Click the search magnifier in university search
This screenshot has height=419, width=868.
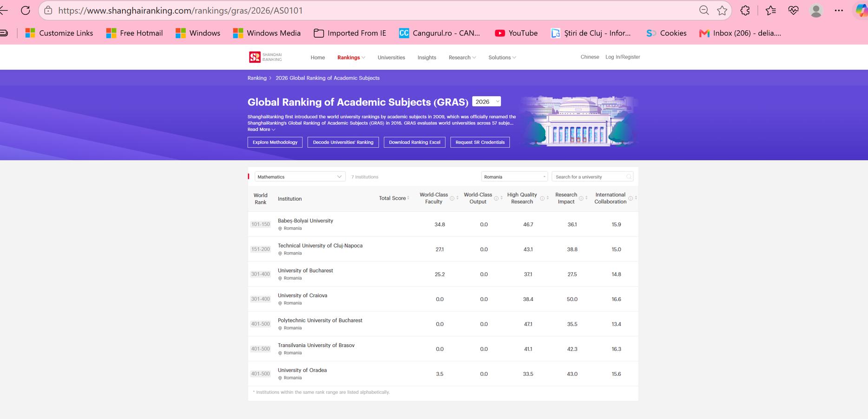click(629, 177)
